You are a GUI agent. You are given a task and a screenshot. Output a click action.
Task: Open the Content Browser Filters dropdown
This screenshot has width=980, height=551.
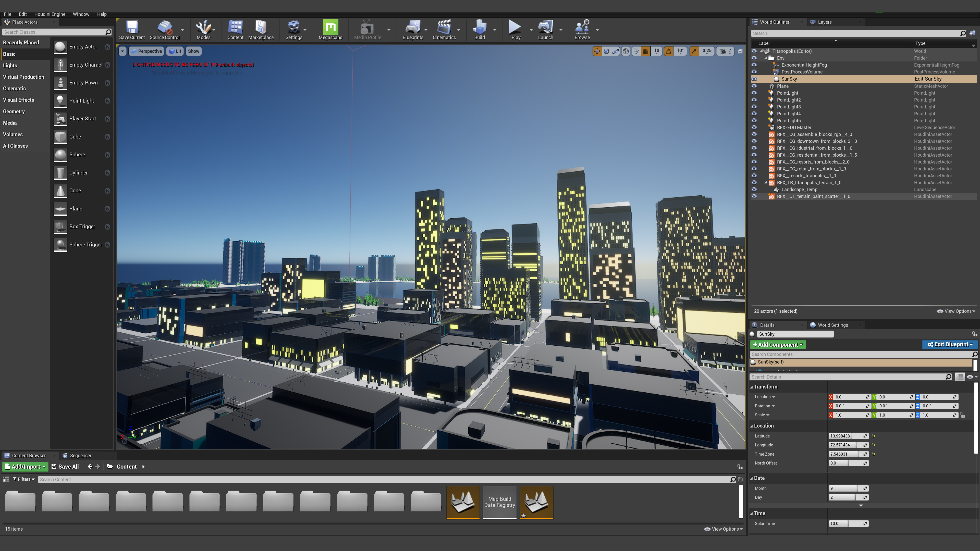tap(24, 479)
